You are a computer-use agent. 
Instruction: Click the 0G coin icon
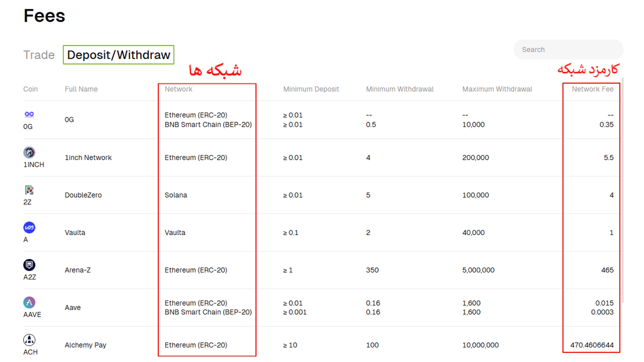tap(29, 114)
